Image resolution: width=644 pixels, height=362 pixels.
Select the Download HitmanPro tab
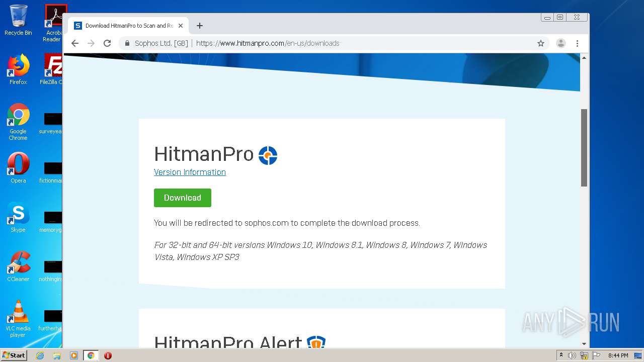point(129,26)
